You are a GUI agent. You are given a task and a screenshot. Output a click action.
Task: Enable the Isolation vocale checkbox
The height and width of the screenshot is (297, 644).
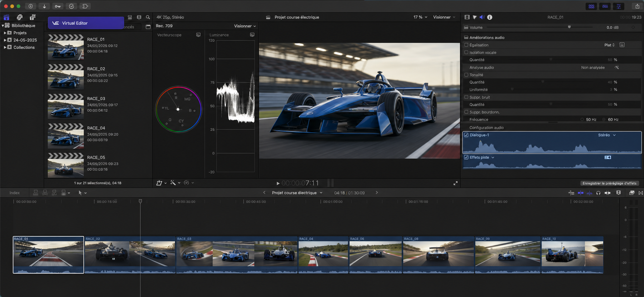coord(466,52)
